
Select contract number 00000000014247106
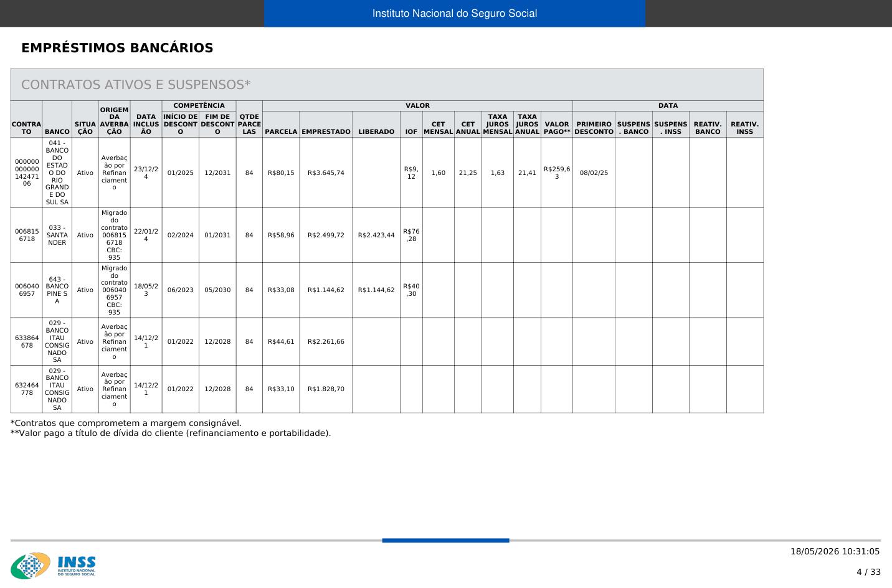(x=27, y=173)
